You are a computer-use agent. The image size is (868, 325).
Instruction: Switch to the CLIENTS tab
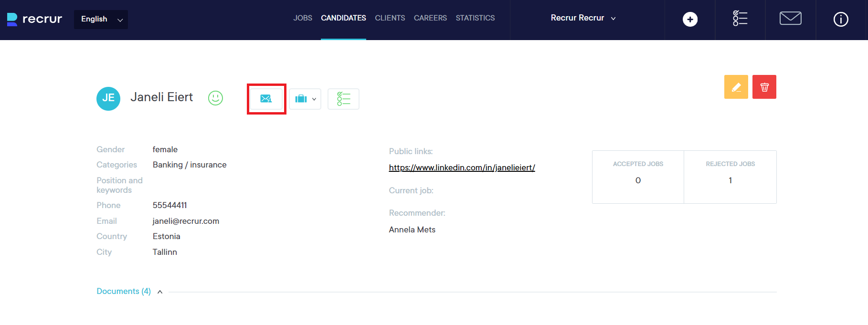tap(390, 18)
